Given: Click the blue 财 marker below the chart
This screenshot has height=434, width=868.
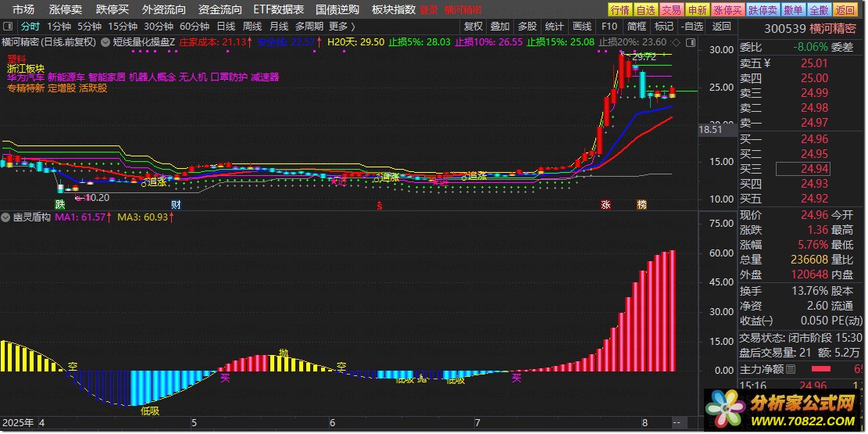Looking at the screenshot, I should [177, 205].
